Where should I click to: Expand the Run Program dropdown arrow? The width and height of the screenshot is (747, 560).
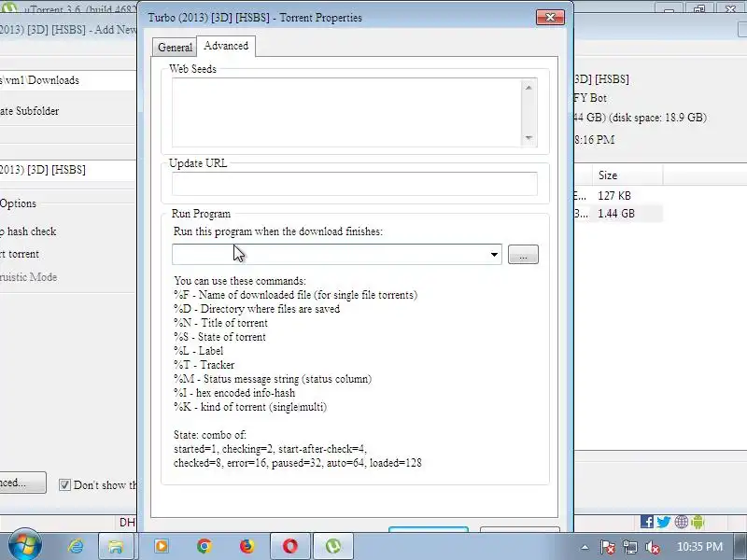(494, 255)
